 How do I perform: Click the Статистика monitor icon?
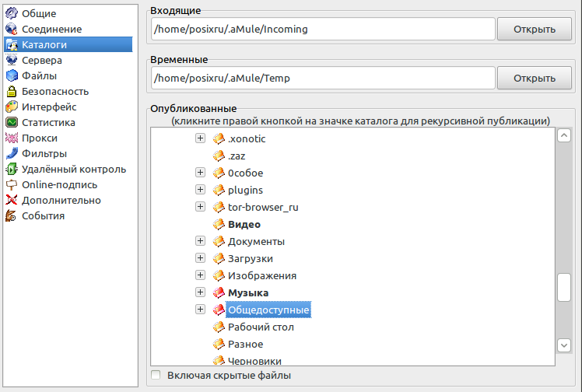[x=12, y=122]
